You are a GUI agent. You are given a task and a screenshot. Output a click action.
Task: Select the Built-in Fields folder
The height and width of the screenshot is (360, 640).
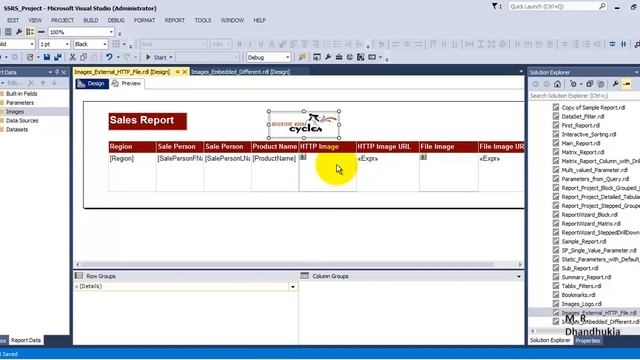tap(22, 93)
